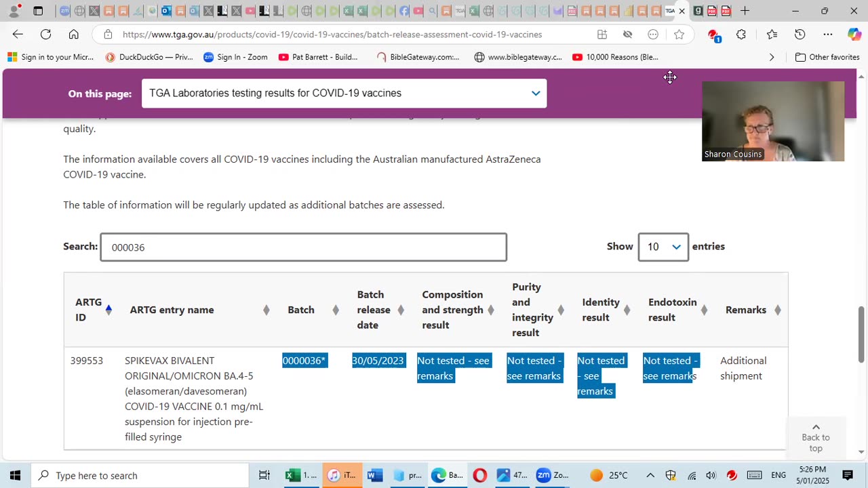This screenshot has height=488, width=868.
Task: Click the browser address bar URL
Action: tap(332, 35)
